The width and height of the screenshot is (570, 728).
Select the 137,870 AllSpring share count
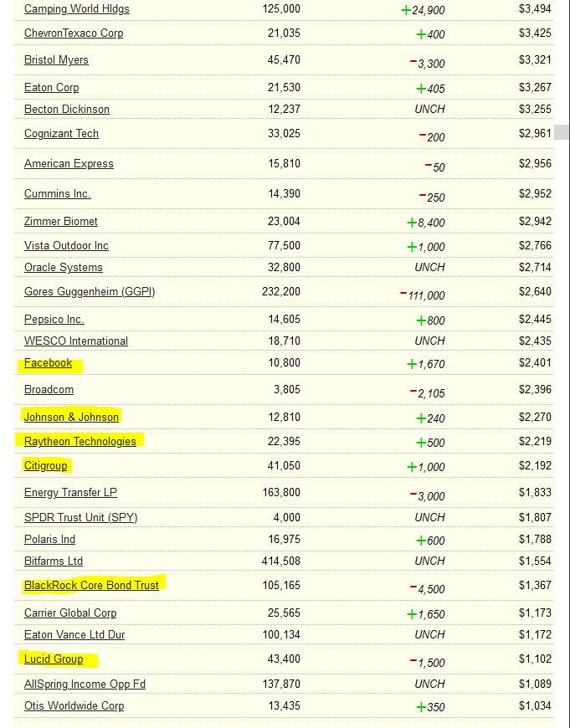coord(281,684)
